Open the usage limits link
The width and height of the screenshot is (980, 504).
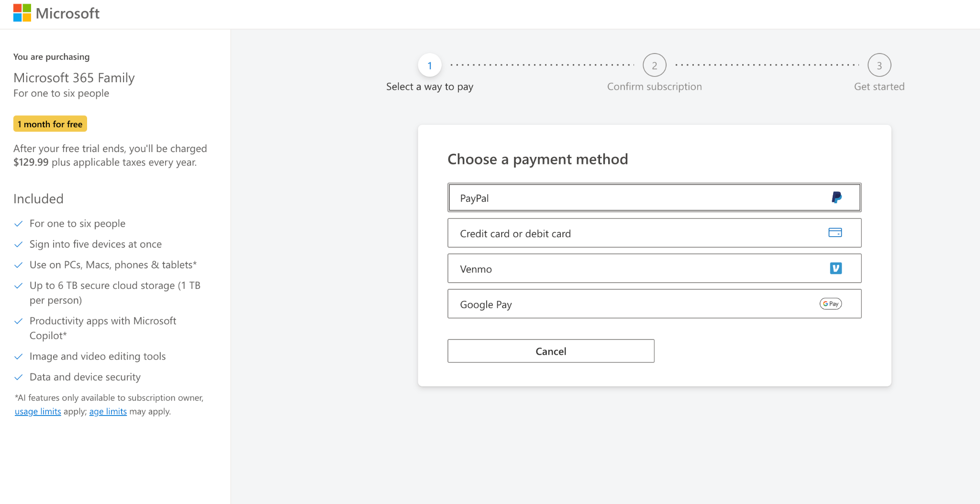pyautogui.click(x=38, y=411)
